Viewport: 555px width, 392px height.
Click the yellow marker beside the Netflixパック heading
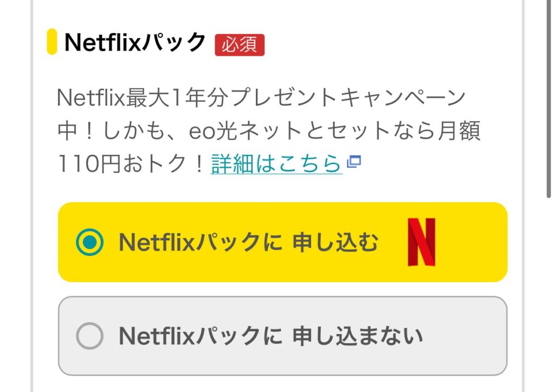[52, 42]
